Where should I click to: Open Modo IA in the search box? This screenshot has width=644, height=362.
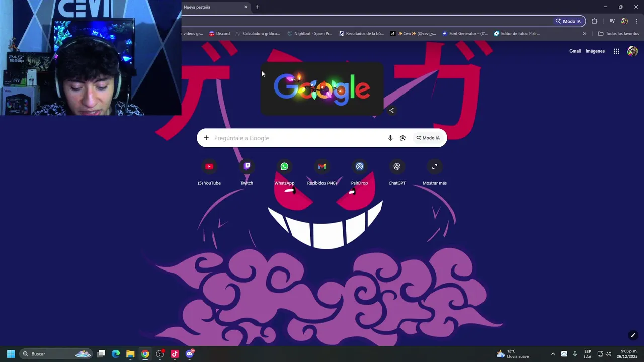coord(428,138)
